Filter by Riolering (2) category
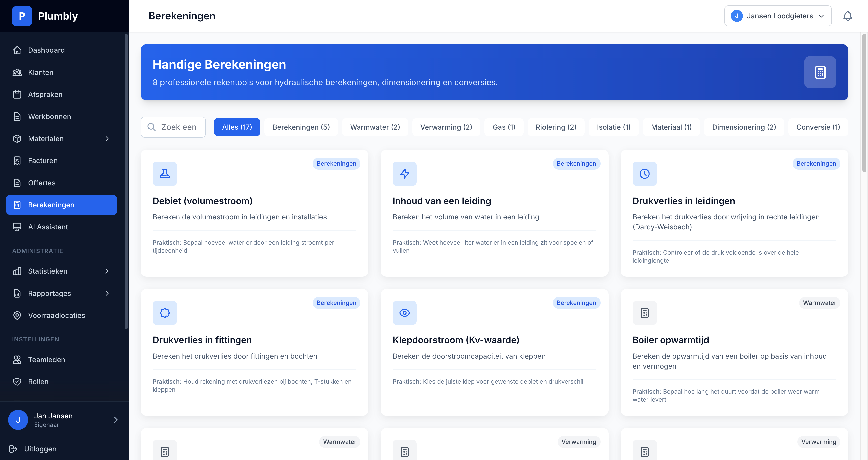The height and width of the screenshot is (460, 868). [x=556, y=127]
